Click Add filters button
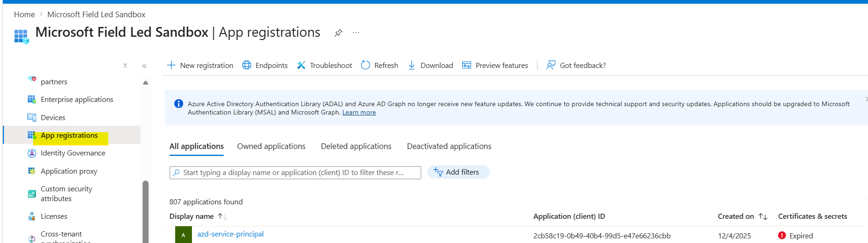 [458, 172]
